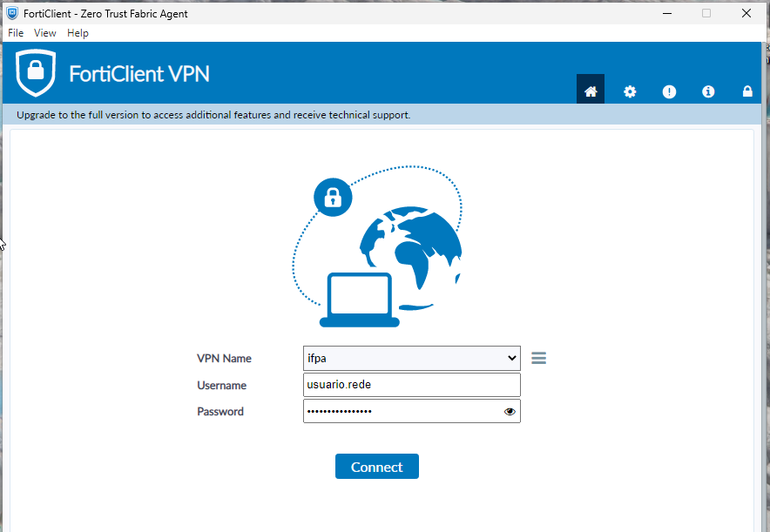Click the VPN Name label
Image resolution: width=770 pixels, height=532 pixels.
pyautogui.click(x=224, y=359)
